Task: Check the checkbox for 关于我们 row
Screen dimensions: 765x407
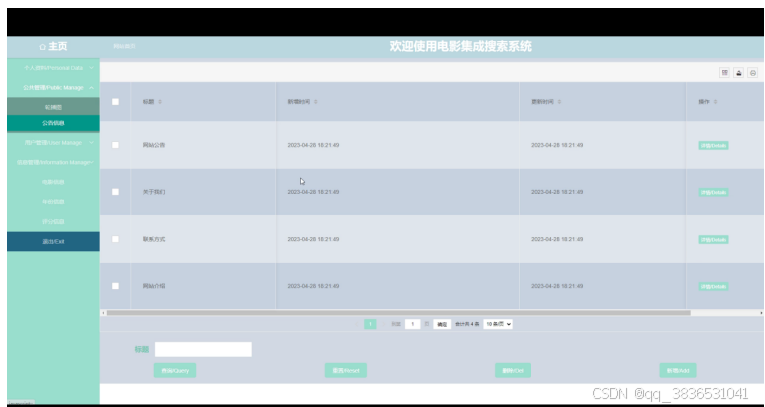Action: click(x=115, y=192)
